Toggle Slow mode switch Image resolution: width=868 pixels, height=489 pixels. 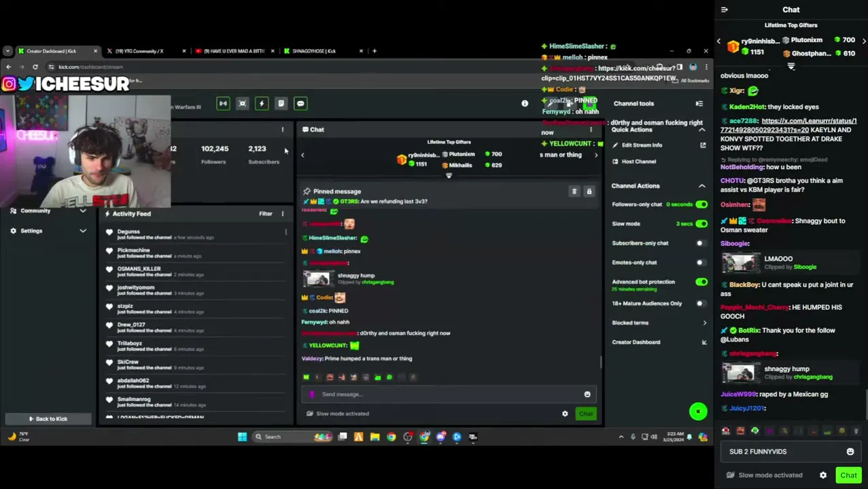coord(701,223)
